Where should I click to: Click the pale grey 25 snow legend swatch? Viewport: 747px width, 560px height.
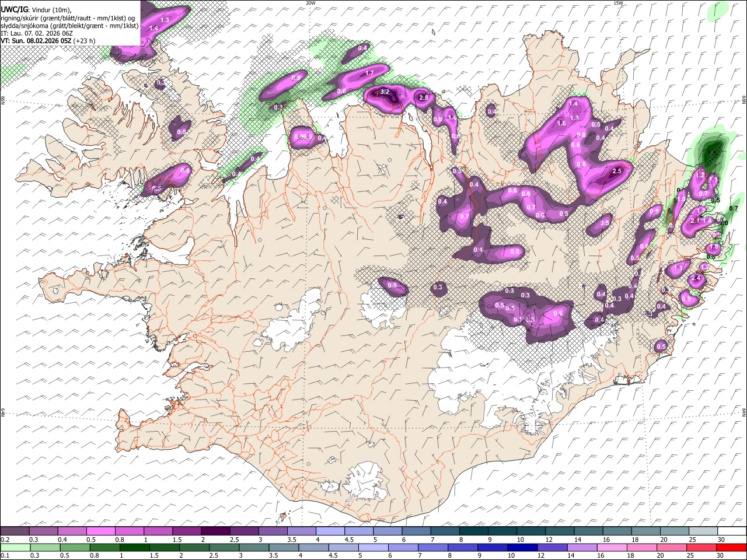tap(703, 531)
